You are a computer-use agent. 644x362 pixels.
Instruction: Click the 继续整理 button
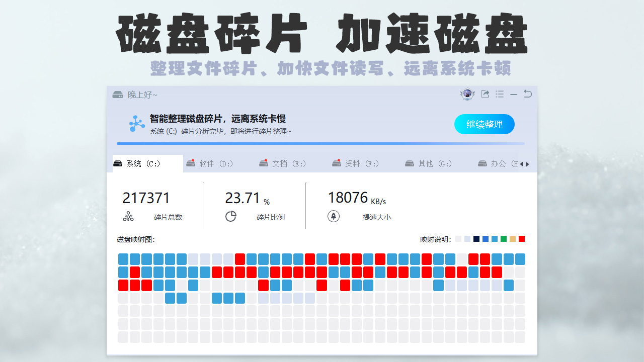[484, 124]
